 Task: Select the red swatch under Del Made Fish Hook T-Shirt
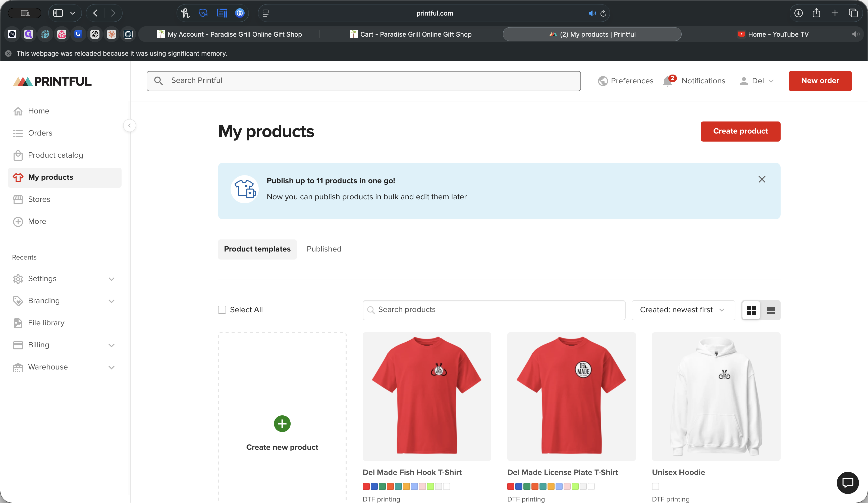click(366, 486)
